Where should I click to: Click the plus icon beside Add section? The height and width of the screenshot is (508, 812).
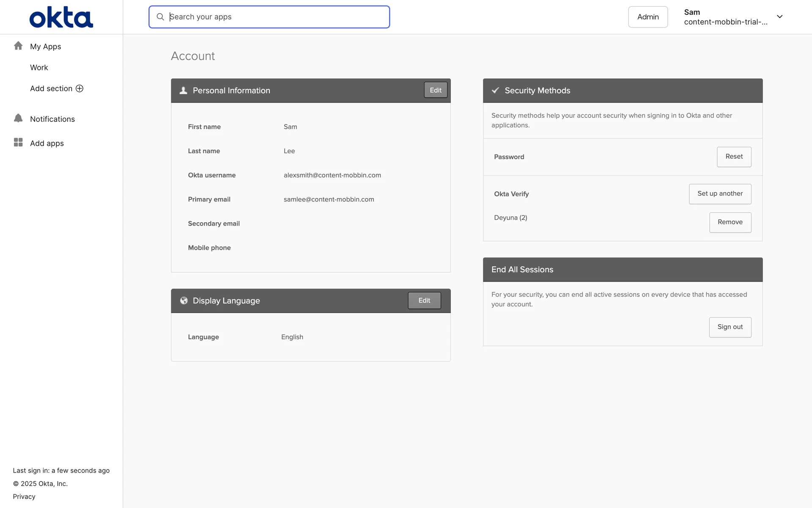[x=80, y=88]
